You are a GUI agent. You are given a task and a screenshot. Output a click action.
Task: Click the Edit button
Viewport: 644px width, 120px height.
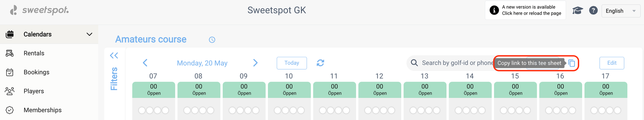point(612,63)
